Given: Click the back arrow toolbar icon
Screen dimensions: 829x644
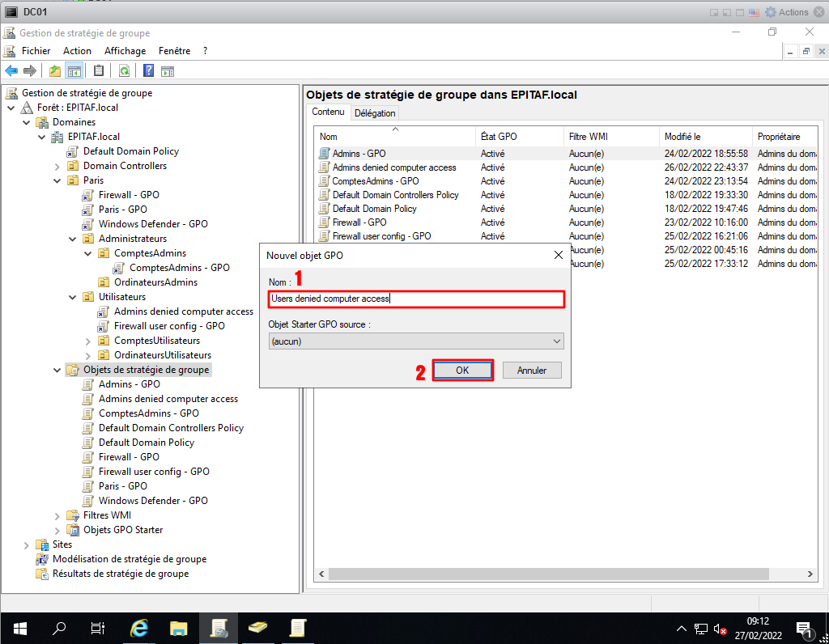Looking at the screenshot, I should click(11, 71).
